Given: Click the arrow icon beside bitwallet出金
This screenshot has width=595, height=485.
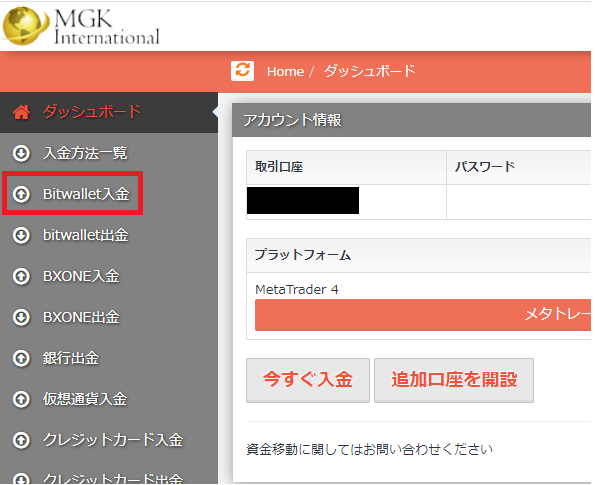Looking at the screenshot, I should [x=21, y=235].
